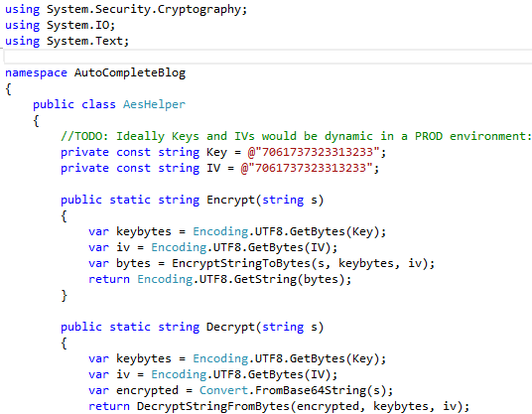
Task: Click Convert.FromBase64String call
Action: click(296, 390)
